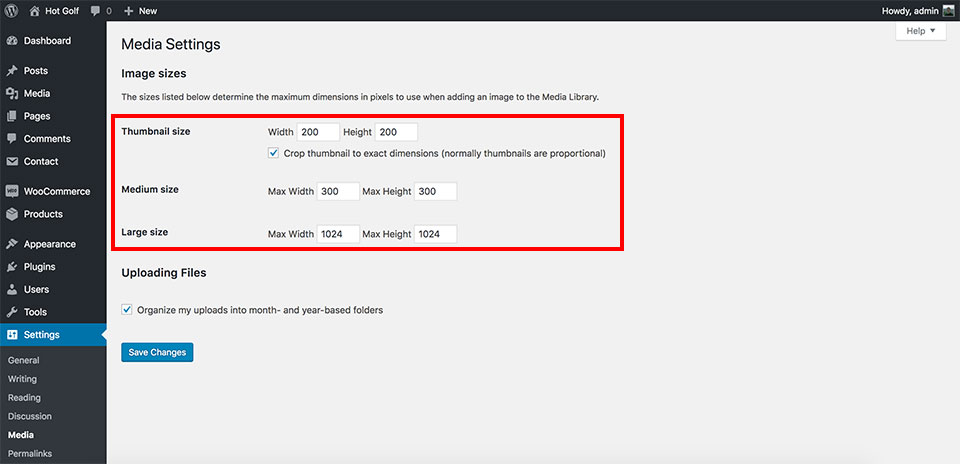Click the Settings menu item
960x464 pixels.
tap(53, 335)
